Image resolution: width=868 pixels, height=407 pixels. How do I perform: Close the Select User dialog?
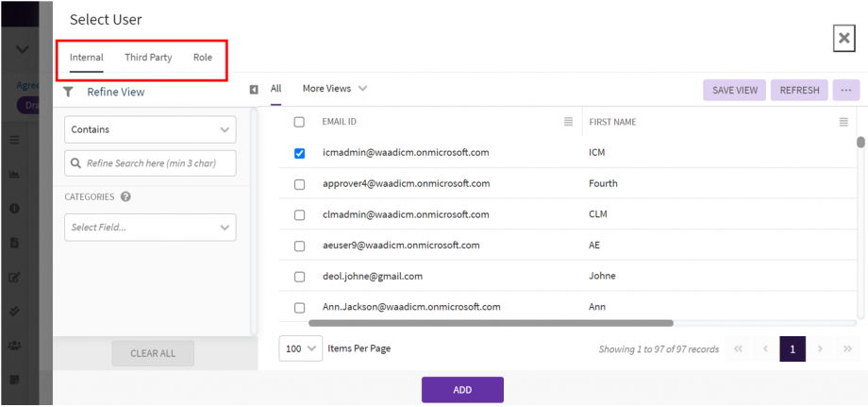(843, 38)
